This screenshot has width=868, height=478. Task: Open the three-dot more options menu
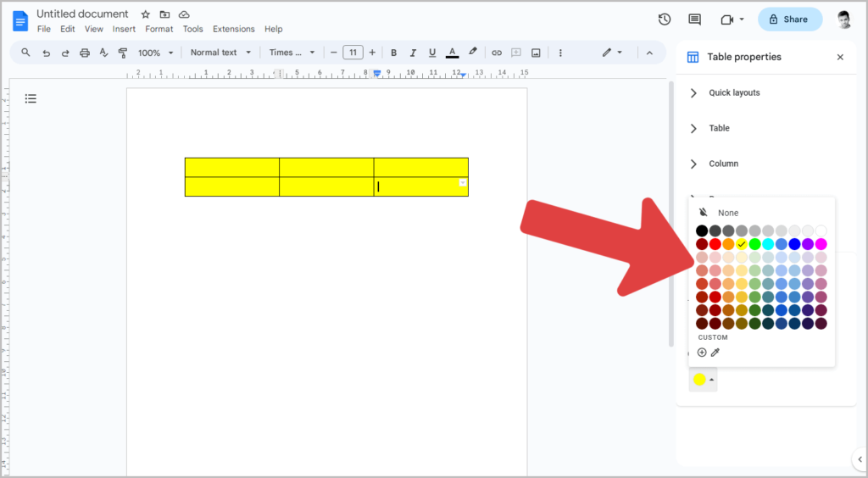coord(560,53)
